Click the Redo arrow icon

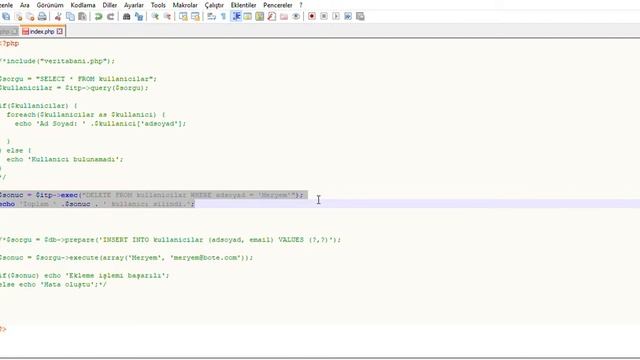tap(110, 16)
